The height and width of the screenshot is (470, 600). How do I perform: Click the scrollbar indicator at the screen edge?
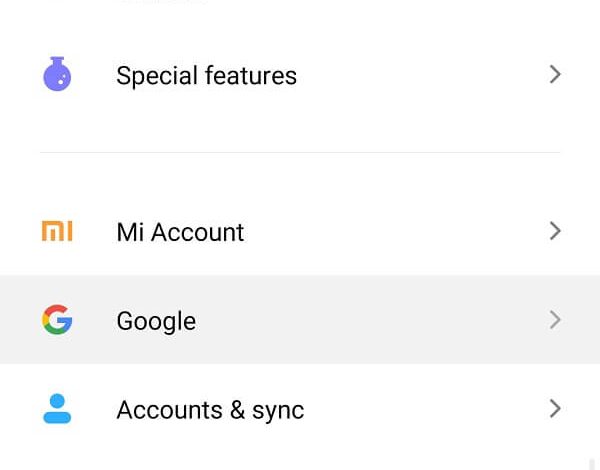coord(592,462)
